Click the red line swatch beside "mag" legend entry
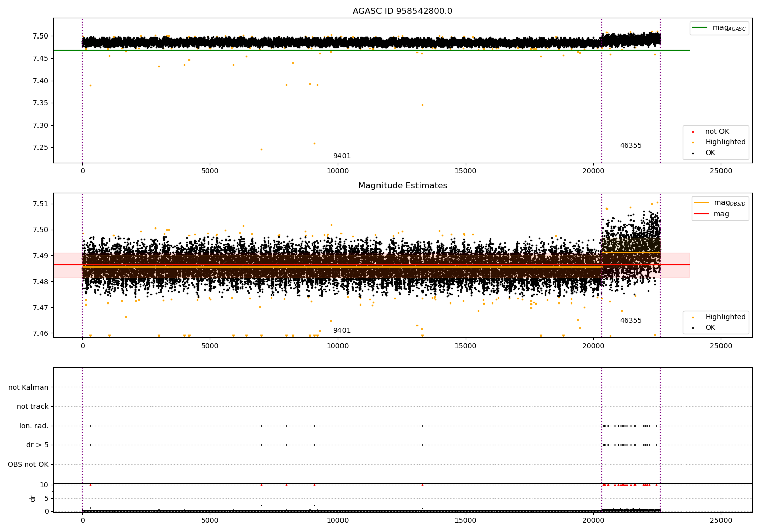Screen dimensions: 760x532 coord(701,214)
